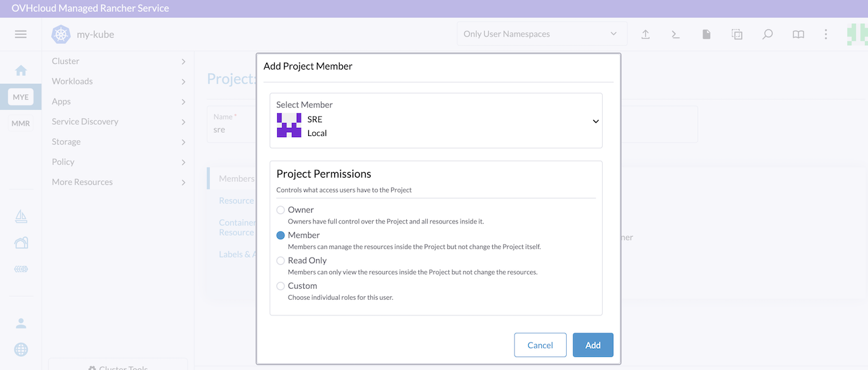Choose the Custom permission radio button
The height and width of the screenshot is (370, 868).
pyautogui.click(x=281, y=286)
